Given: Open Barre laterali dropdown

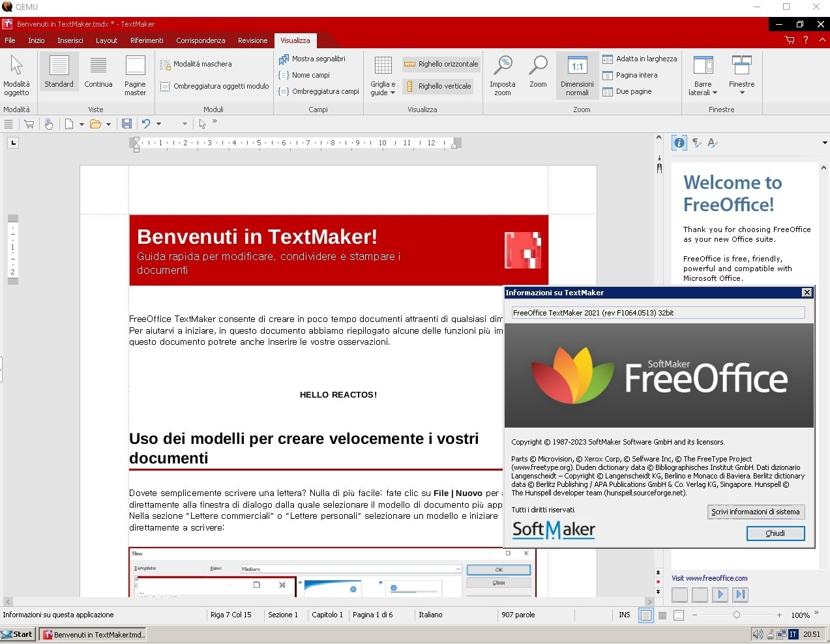Looking at the screenshot, I should 703,76.
